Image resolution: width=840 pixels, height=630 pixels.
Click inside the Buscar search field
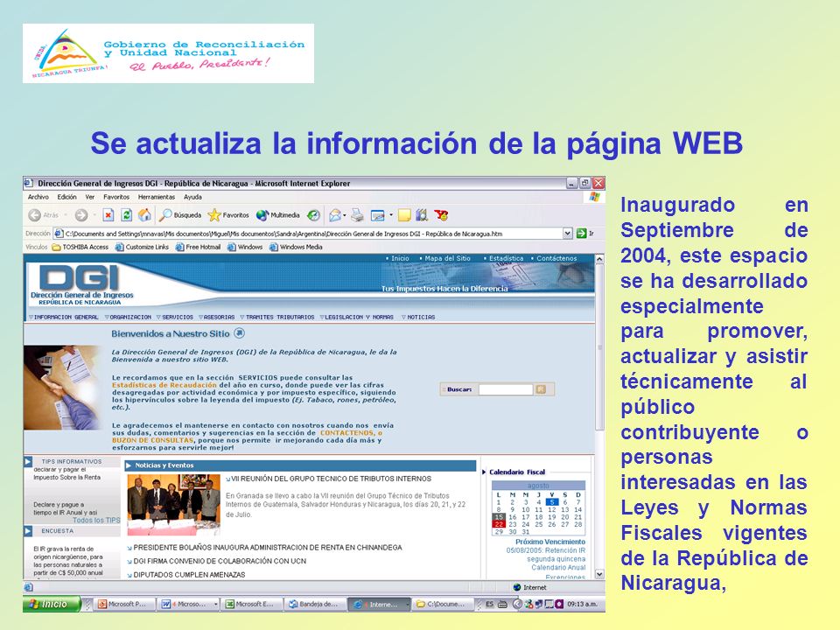coord(506,389)
